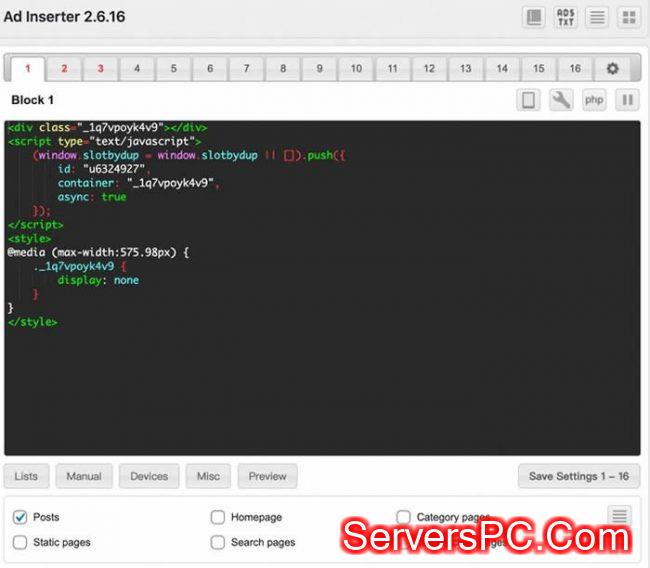The height and width of the screenshot is (568, 650).
Task: Switch to block tab 2
Action: [64, 69]
